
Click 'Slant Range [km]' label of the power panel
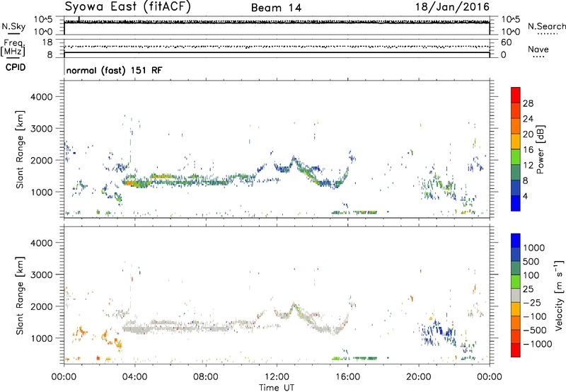pyautogui.click(x=20, y=149)
